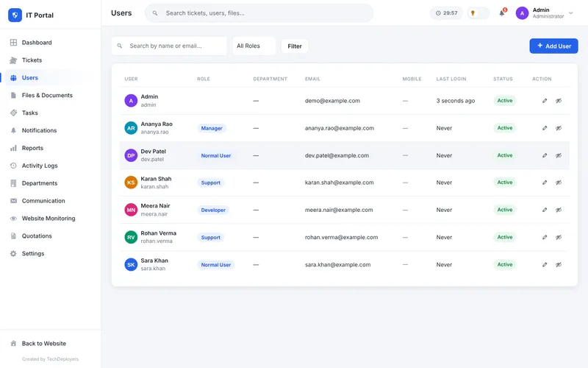Click Ananya Rao's AR avatar
This screenshot has width=588, height=368.
[131, 128]
